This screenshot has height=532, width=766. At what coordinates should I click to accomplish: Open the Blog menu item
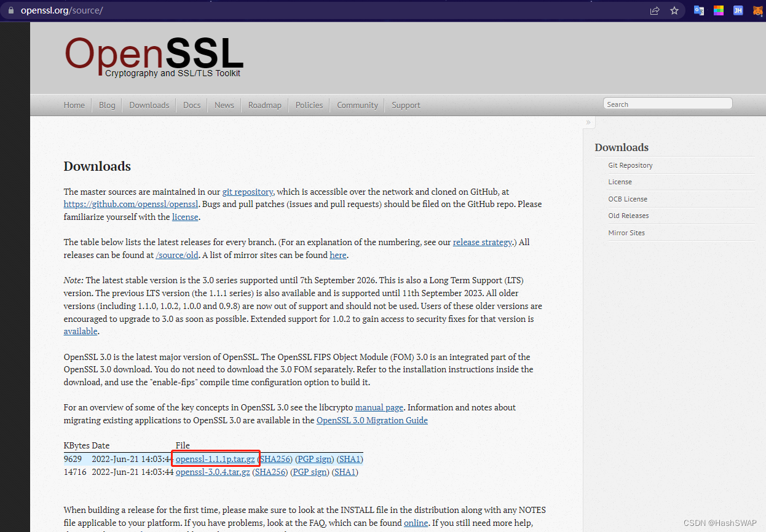pos(107,105)
